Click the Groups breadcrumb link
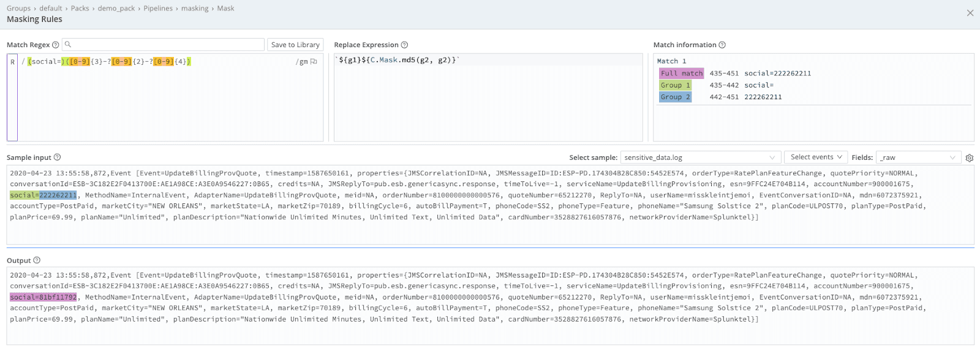Screen dimensions: 980x351 [x=18, y=8]
